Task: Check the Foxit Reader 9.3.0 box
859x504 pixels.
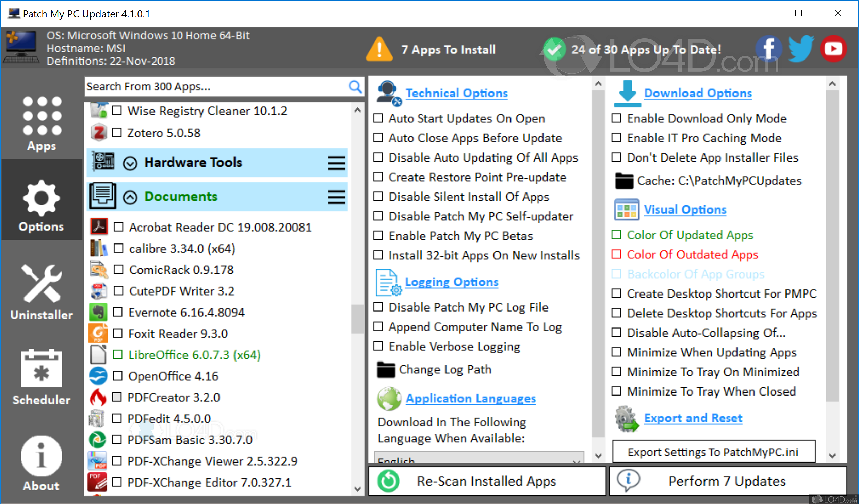Action: point(118,333)
